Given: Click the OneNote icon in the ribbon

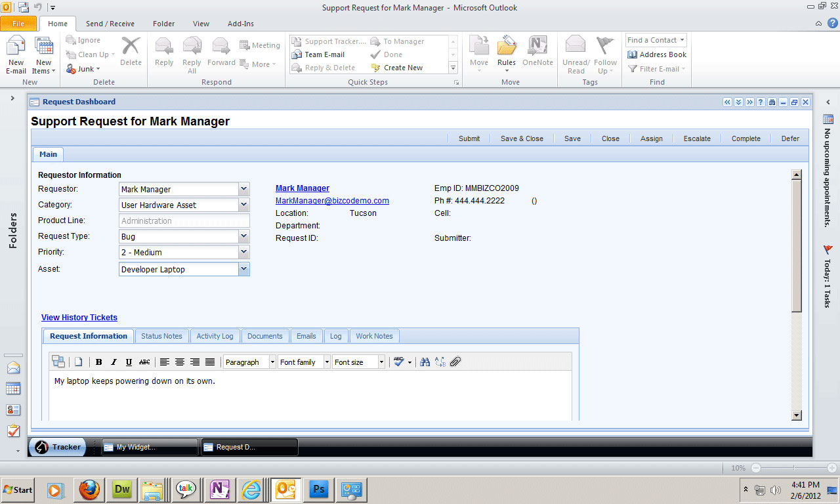Looking at the screenshot, I should coord(537,52).
